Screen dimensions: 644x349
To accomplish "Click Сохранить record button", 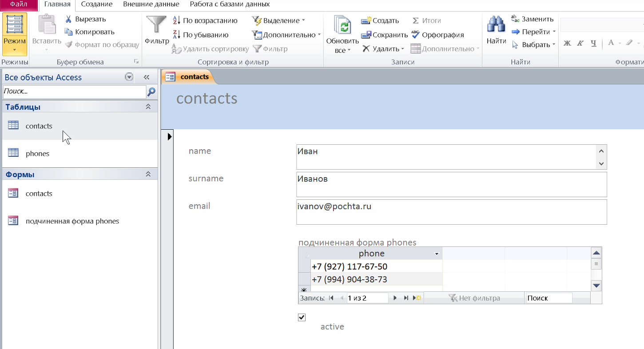I will pos(385,35).
